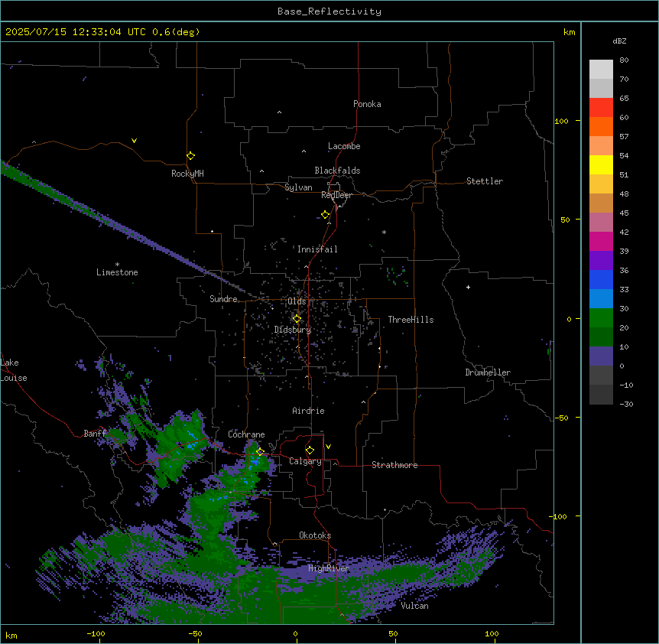Pick the blue 36 dBZ legend swatch
The image size is (659, 644).
coord(601,279)
